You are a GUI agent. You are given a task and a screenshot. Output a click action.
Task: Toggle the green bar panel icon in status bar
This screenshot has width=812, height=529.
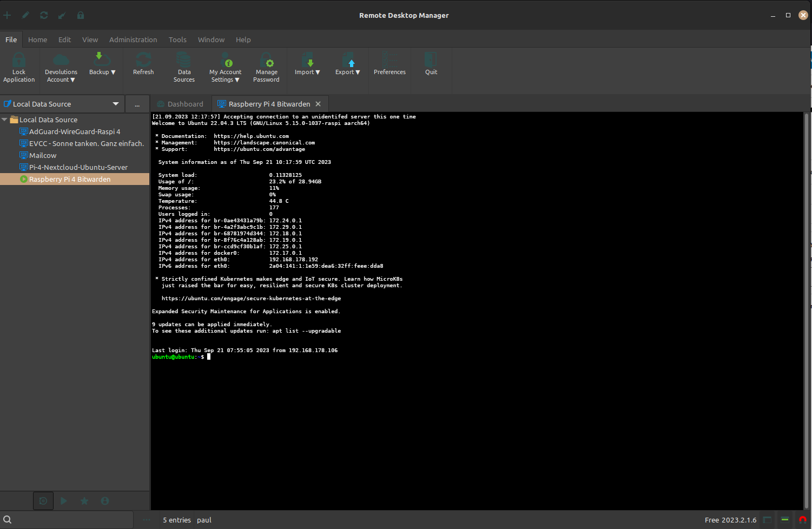point(785,520)
